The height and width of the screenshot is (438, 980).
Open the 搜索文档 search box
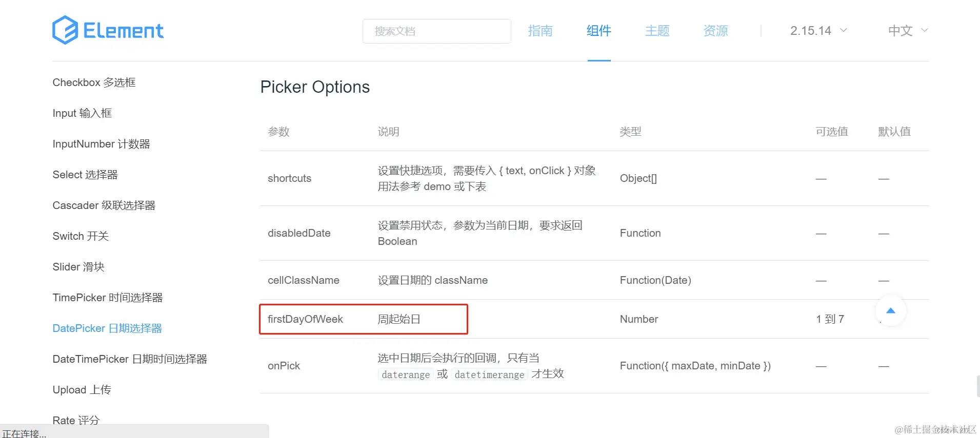tap(436, 31)
